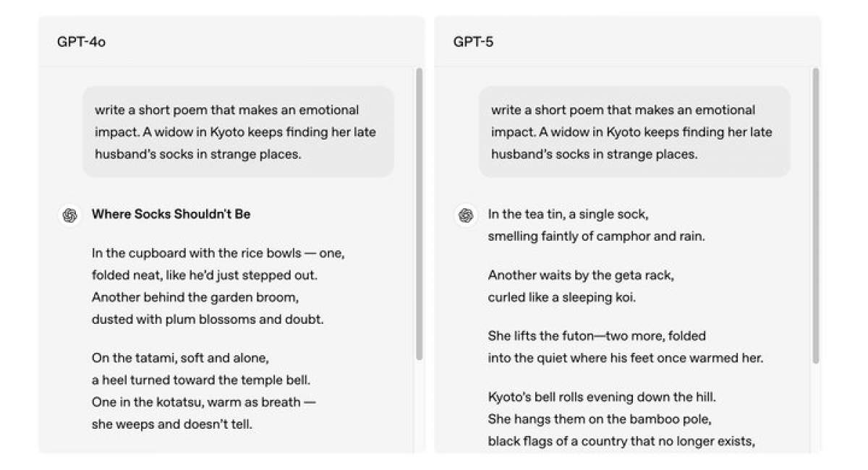Click the line 'In the cupboard with the rice bowls'

click(218, 254)
